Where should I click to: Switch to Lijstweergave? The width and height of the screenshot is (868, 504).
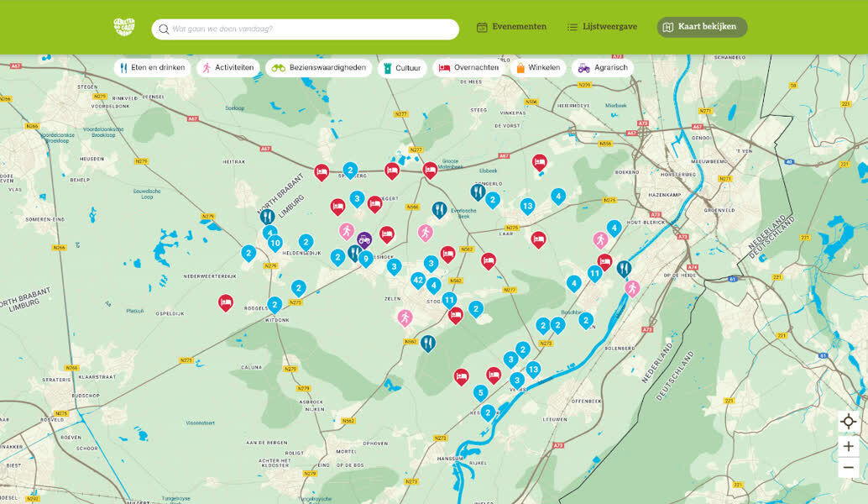[x=602, y=27]
